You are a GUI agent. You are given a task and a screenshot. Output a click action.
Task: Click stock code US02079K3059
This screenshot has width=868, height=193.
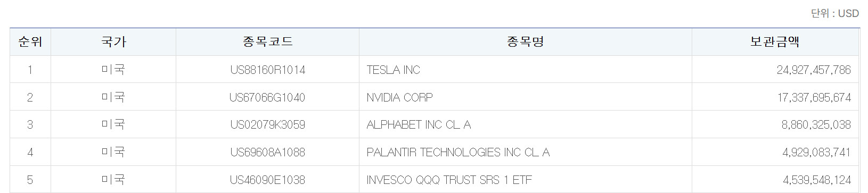[268, 125]
